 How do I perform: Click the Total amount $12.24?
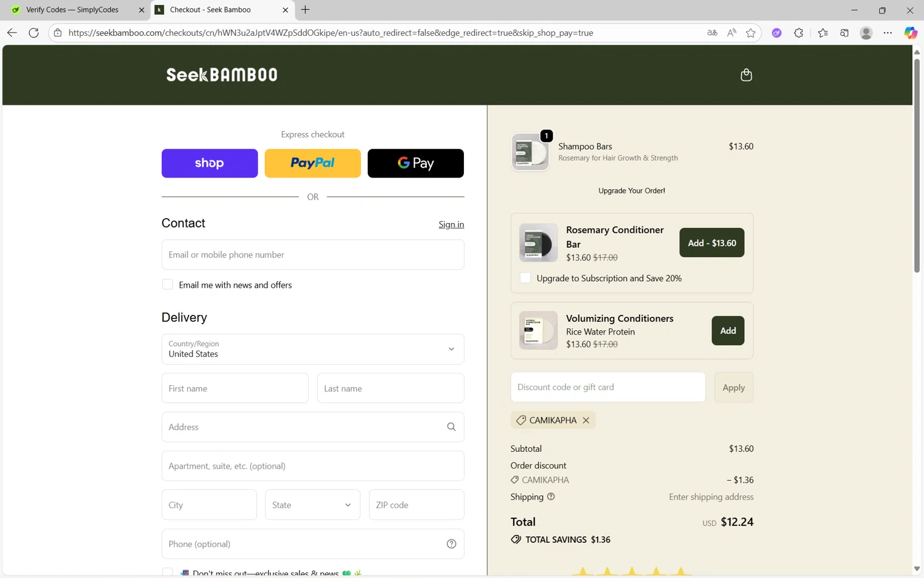pyautogui.click(x=737, y=522)
